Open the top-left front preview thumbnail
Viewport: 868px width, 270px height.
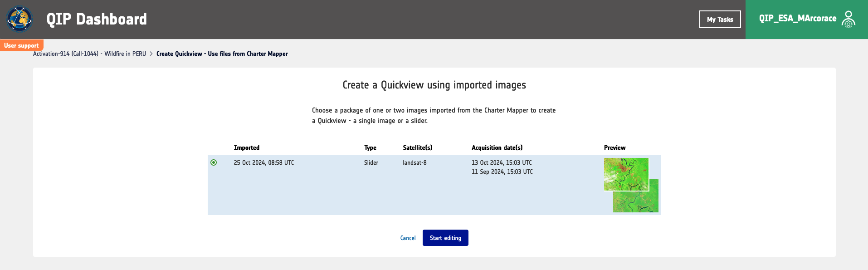pos(626,174)
